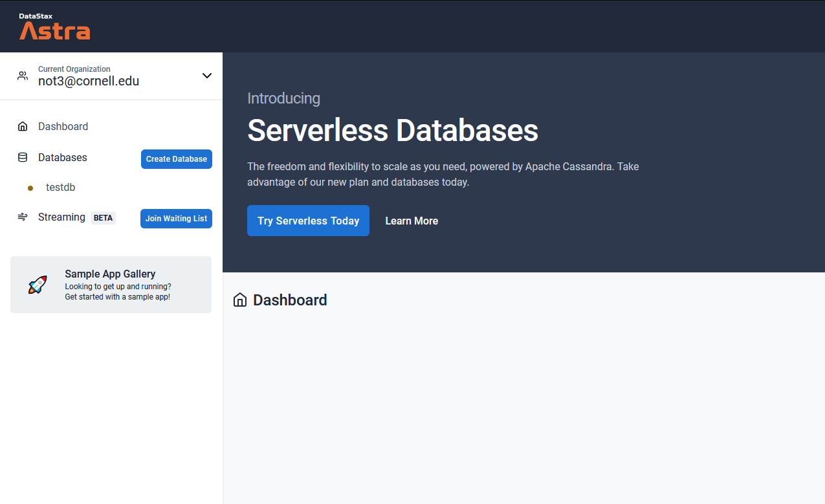Click the Introducing text in banner
The height and width of the screenshot is (504, 825).
[283, 98]
